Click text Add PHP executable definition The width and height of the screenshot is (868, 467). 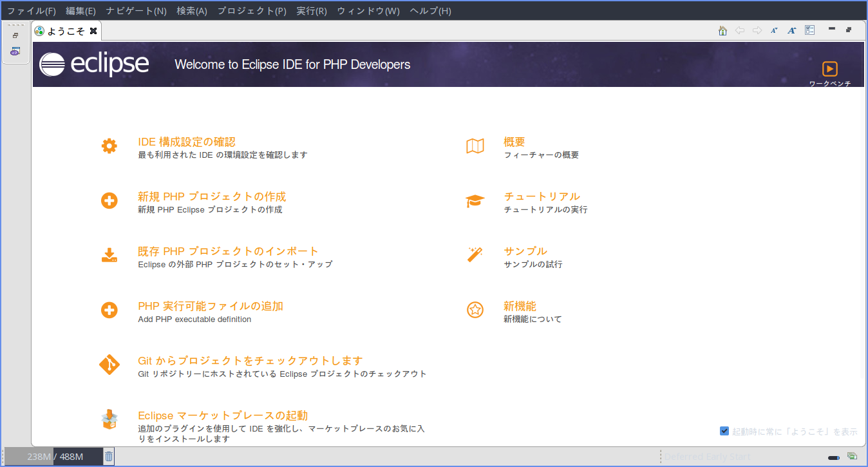coord(194,319)
